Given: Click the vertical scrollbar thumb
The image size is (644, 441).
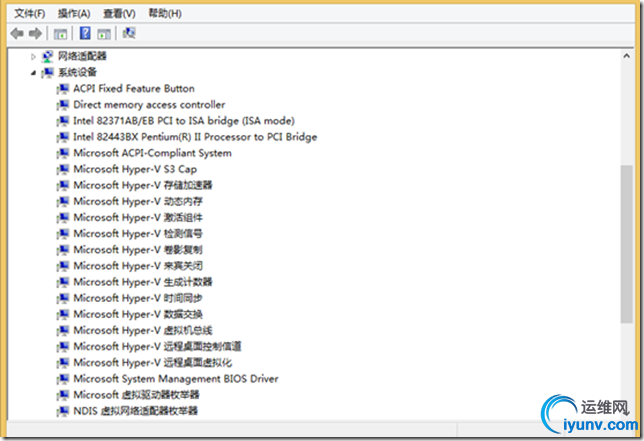Looking at the screenshot, I should (x=626, y=244).
